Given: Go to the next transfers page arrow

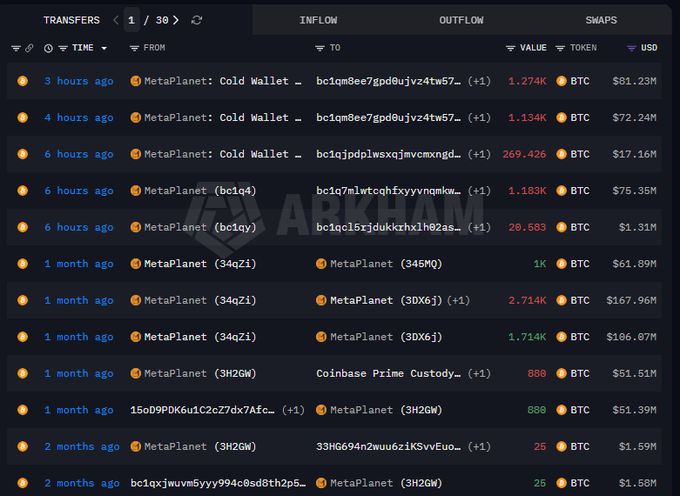Looking at the screenshot, I should [x=176, y=20].
